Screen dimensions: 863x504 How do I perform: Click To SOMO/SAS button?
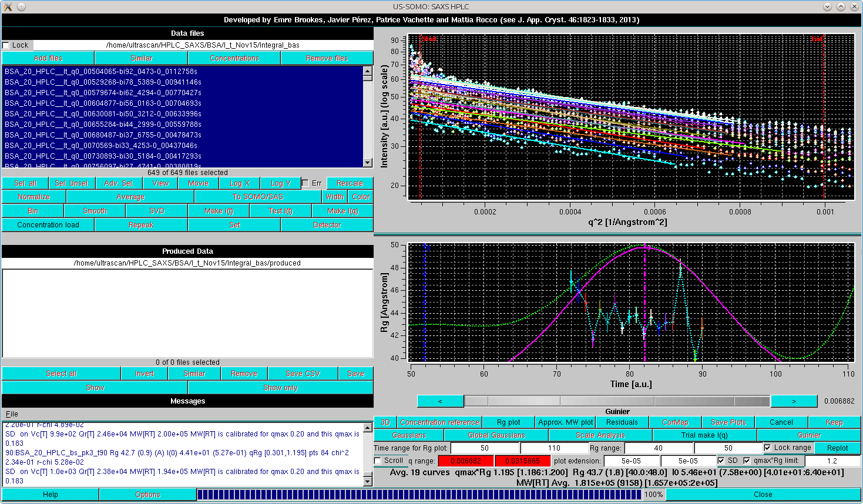(258, 197)
